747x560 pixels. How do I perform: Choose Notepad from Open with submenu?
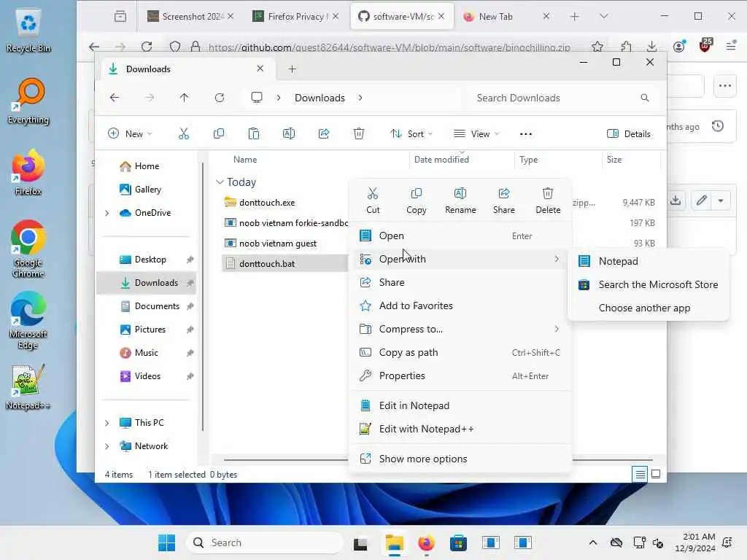pos(649,261)
